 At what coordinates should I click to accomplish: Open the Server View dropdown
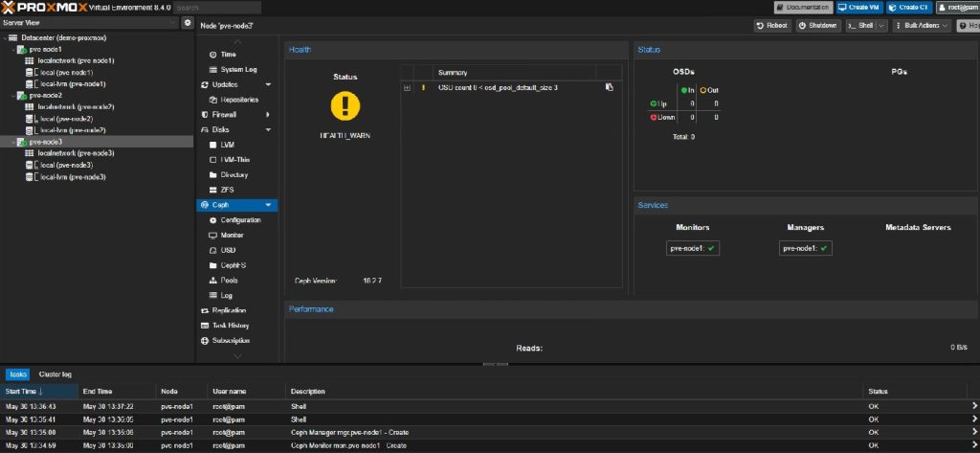[175, 23]
